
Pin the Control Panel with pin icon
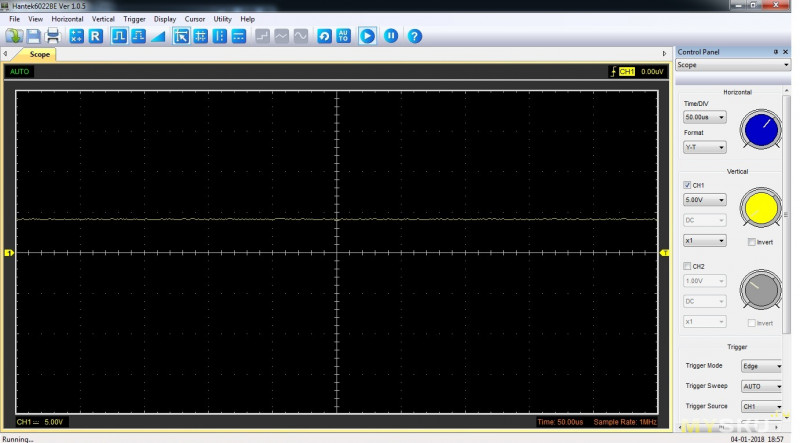pos(776,52)
